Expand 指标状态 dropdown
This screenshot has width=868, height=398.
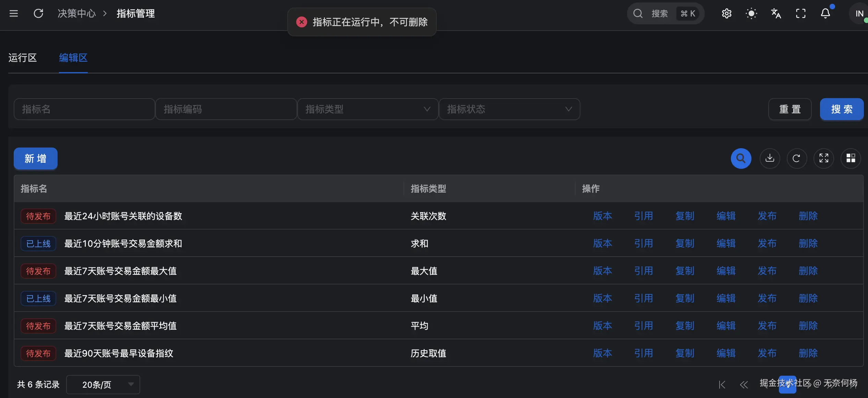[509, 109]
